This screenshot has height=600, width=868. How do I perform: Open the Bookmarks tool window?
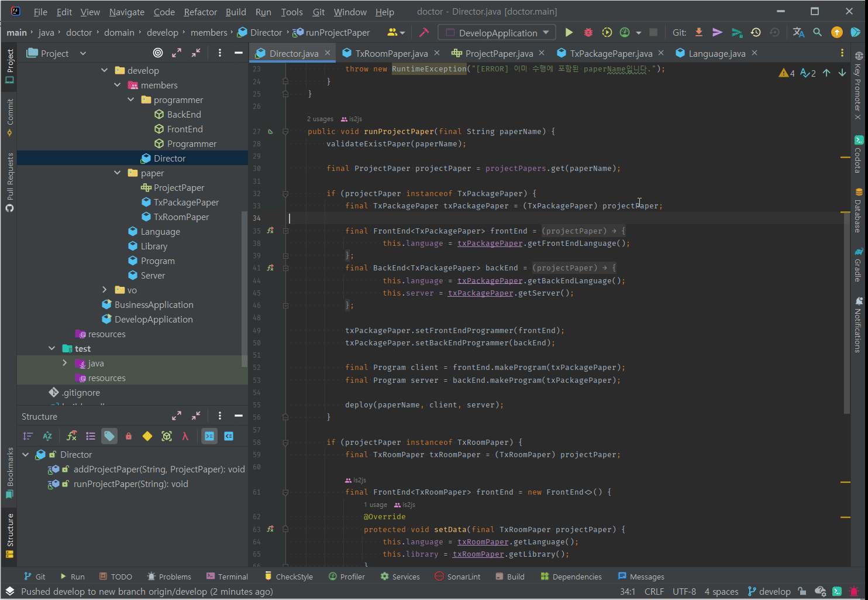click(9, 473)
